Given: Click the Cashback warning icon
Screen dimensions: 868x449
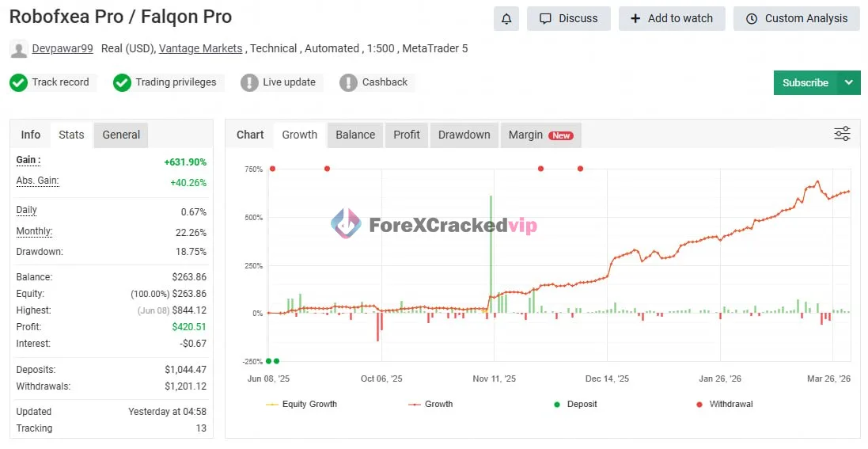Looking at the screenshot, I should (x=348, y=82).
